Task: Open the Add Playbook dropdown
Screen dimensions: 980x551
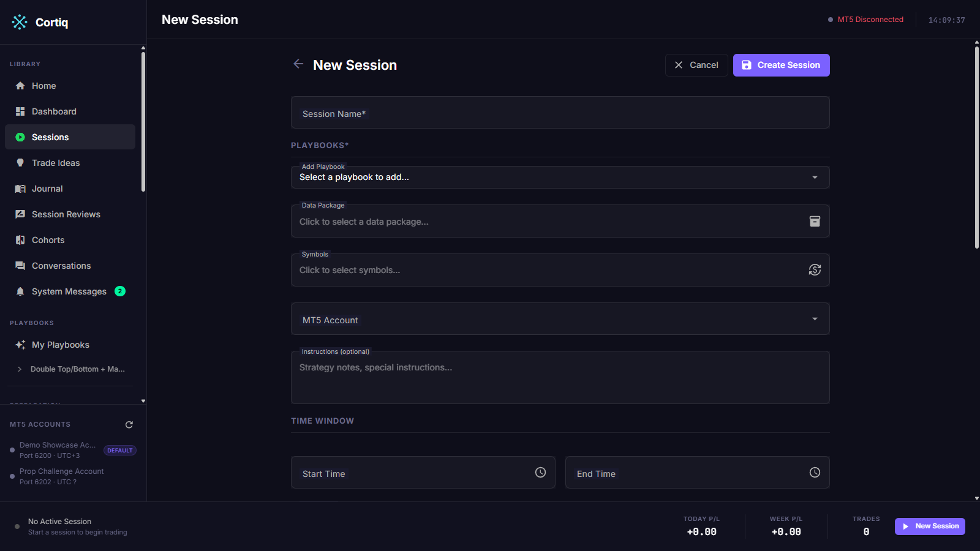Action: 560,177
